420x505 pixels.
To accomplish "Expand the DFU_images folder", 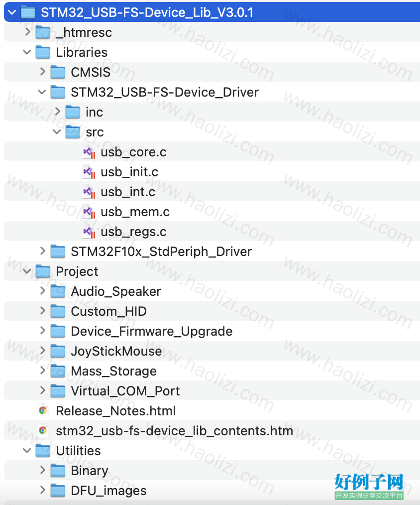I will (x=42, y=490).
